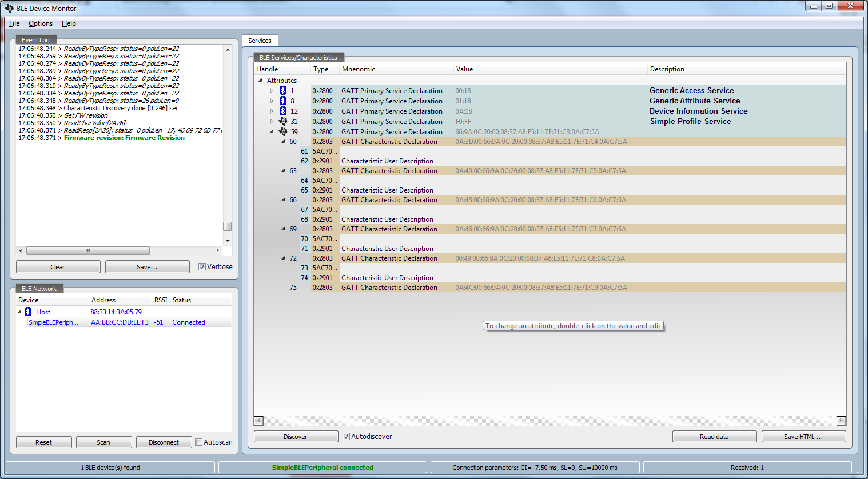Screen dimensions: 868x479
Task: Open the Options menu
Action: point(41,23)
